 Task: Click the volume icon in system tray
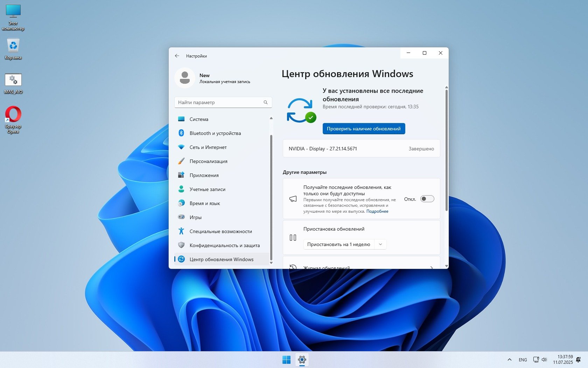click(x=544, y=360)
